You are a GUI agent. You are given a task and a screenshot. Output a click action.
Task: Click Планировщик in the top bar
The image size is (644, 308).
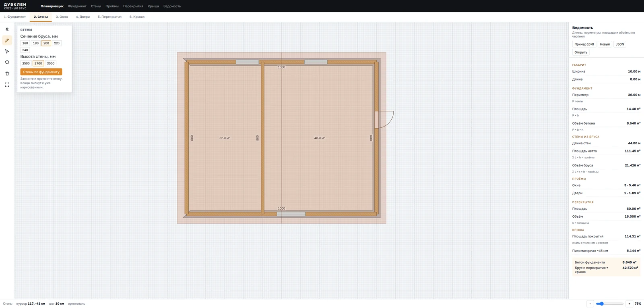tap(52, 6)
